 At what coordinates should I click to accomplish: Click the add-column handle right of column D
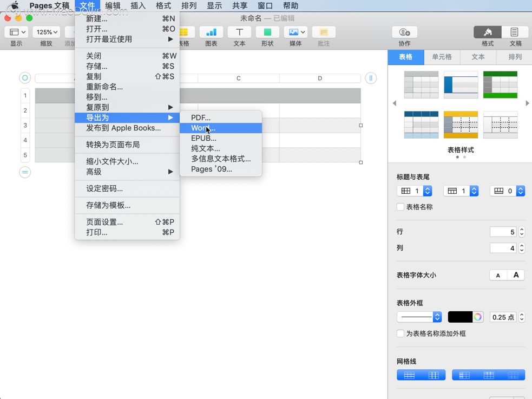371,78
